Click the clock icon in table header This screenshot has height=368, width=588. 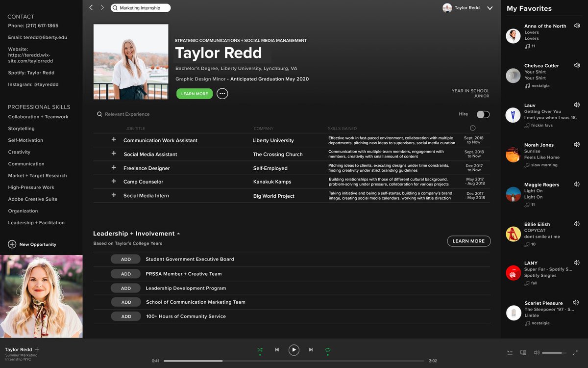pos(472,128)
